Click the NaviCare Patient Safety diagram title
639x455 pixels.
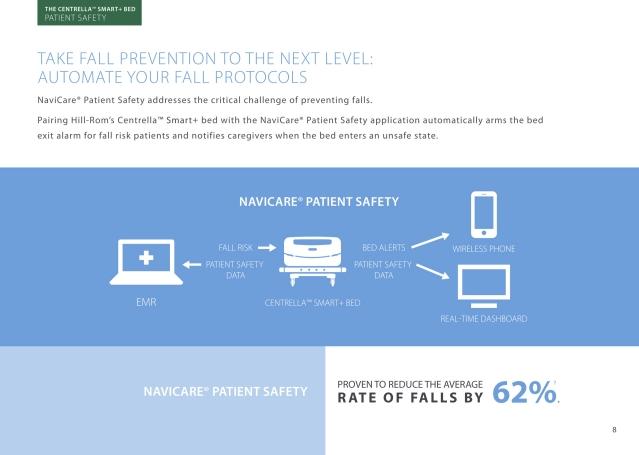click(x=319, y=202)
